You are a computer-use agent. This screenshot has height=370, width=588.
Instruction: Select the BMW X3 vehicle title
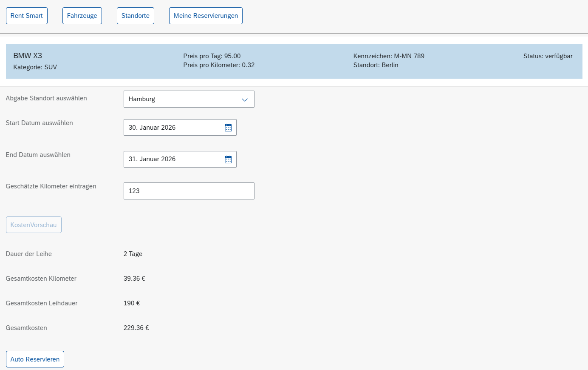pyautogui.click(x=28, y=56)
